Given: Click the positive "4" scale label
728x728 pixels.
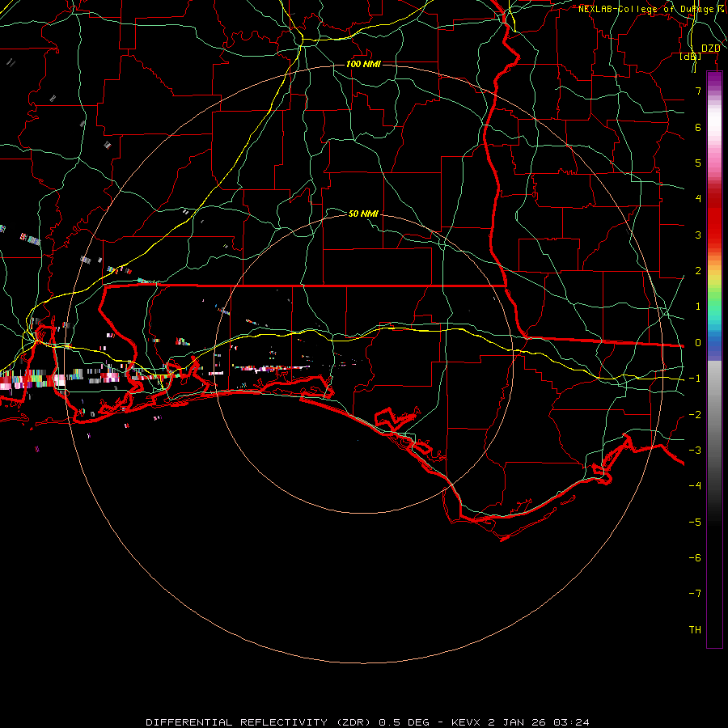Looking at the screenshot, I should pos(698,198).
